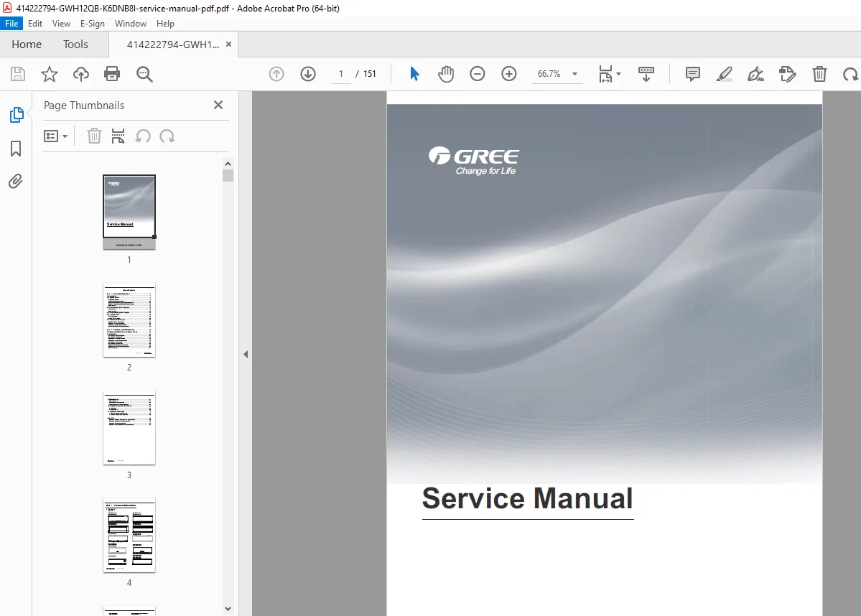
Task: Open the Edit menu
Action: point(35,24)
